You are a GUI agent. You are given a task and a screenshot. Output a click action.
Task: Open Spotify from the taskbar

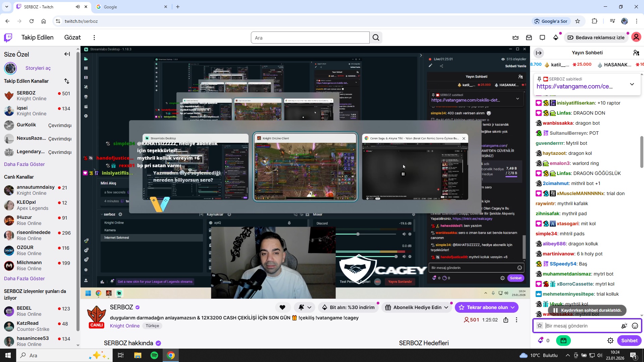(154, 355)
